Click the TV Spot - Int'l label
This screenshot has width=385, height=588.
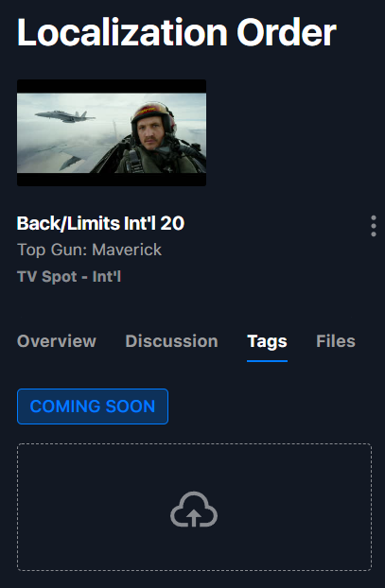(x=69, y=277)
